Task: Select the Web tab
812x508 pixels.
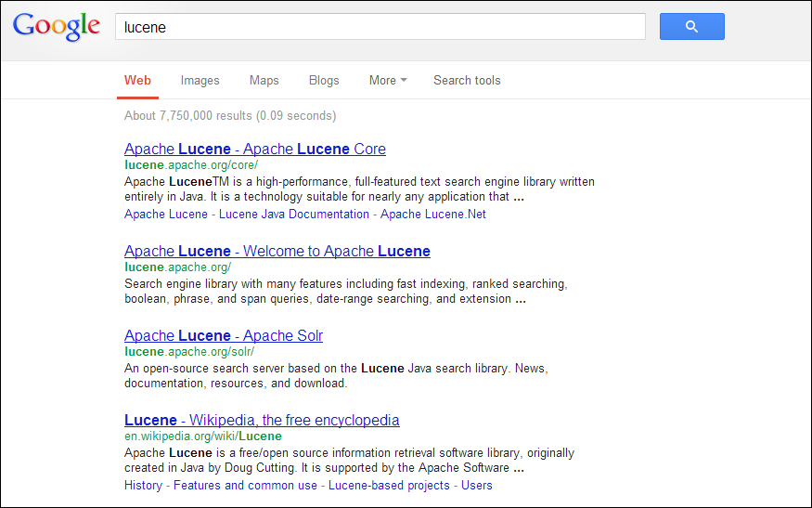Action: pos(137,81)
